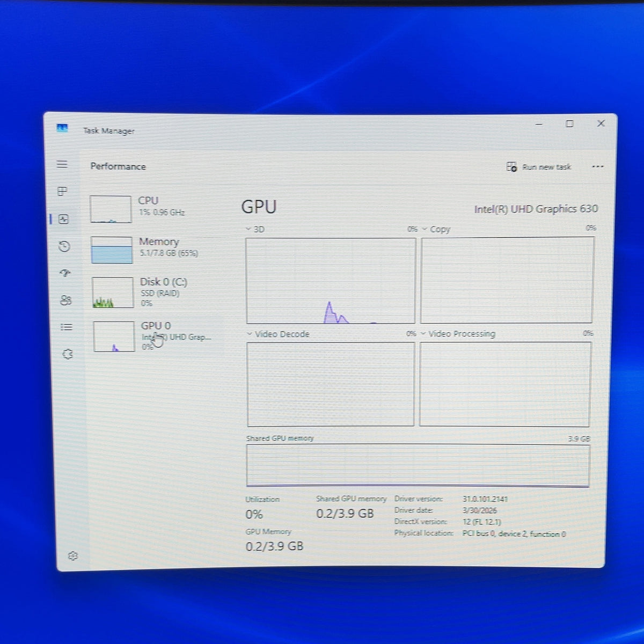Click the 3D utilization graph
Viewport: 644px width, 644px height.
pos(331,281)
